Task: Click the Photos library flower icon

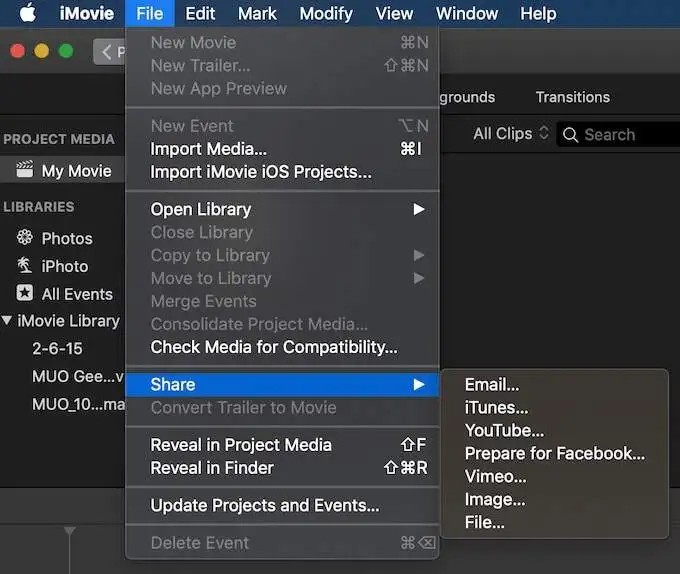Action: pyautogui.click(x=24, y=237)
